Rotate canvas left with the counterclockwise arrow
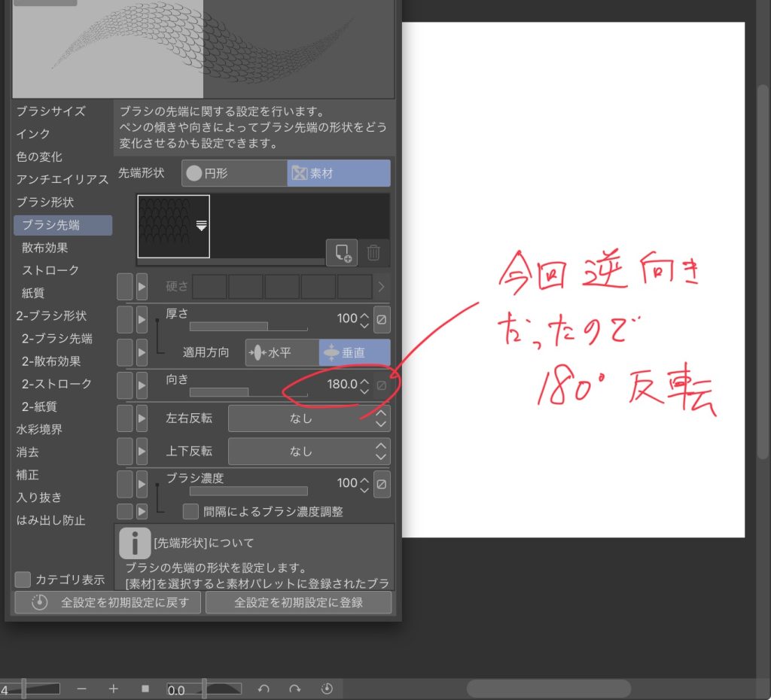This screenshot has height=700, width=771. (x=264, y=689)
